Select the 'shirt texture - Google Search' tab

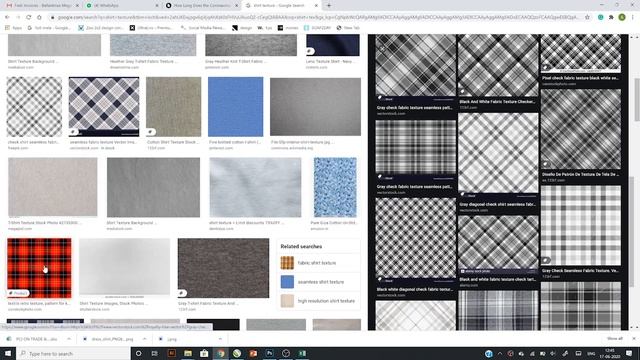282,6
